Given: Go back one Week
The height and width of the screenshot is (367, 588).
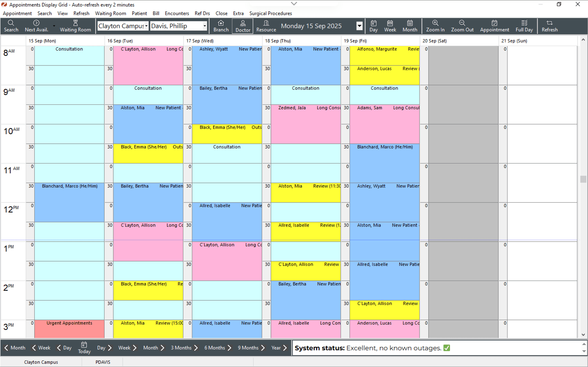Looking at the screenshot, I should click(x=41, y=348).
